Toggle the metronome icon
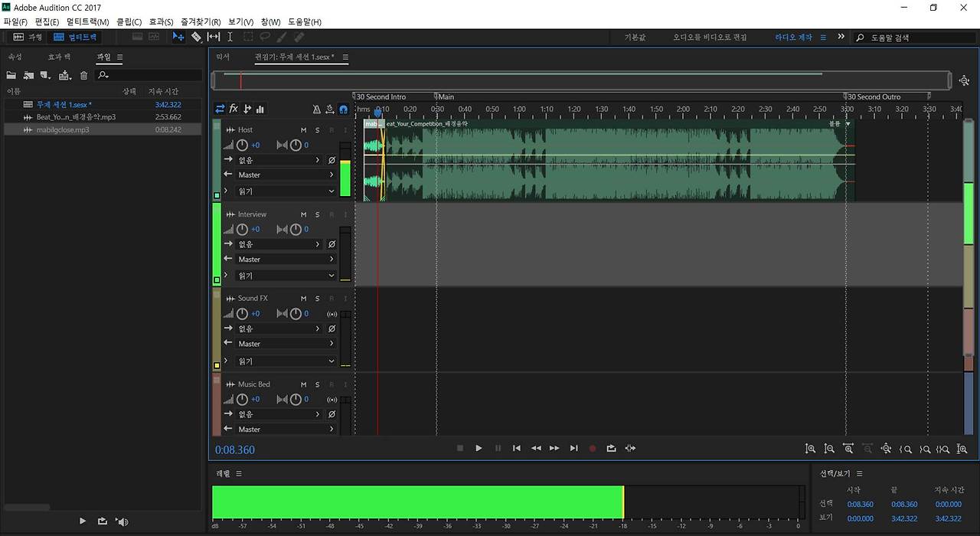The height and width of the screenshot is (536, 980). [317, 109]
